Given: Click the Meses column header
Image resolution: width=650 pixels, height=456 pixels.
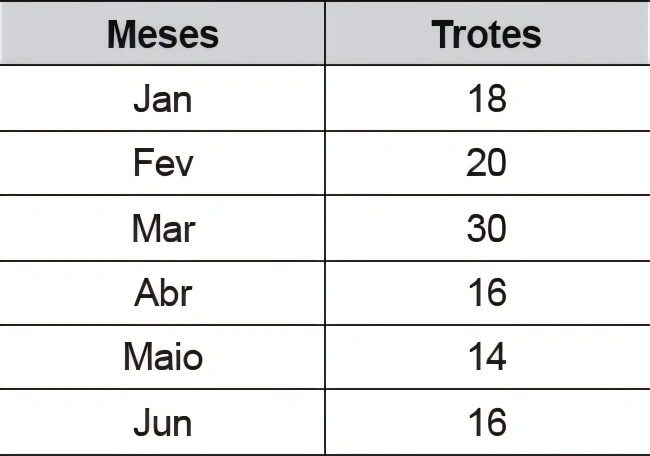Looking at the screenshot, I should (x=162, y=35).
